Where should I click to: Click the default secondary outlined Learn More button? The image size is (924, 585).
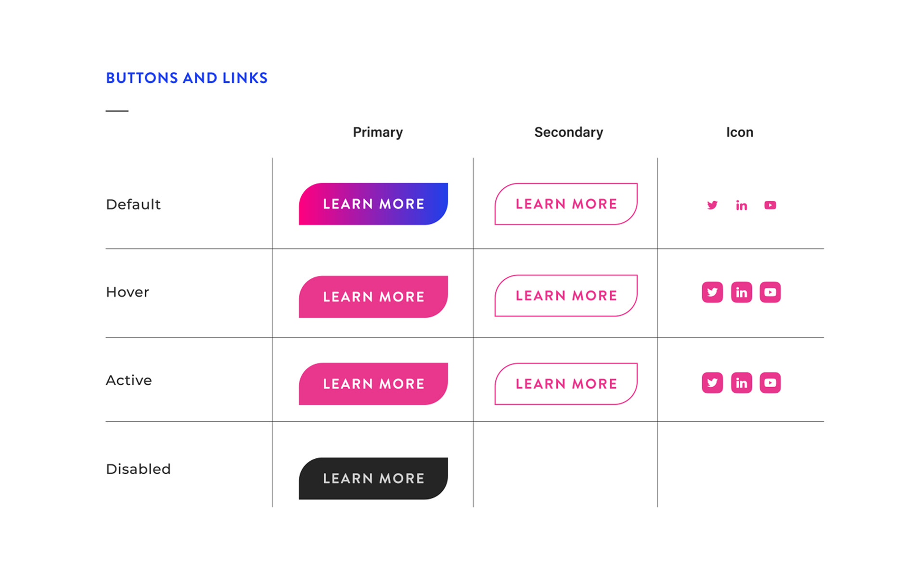(566, 204)
